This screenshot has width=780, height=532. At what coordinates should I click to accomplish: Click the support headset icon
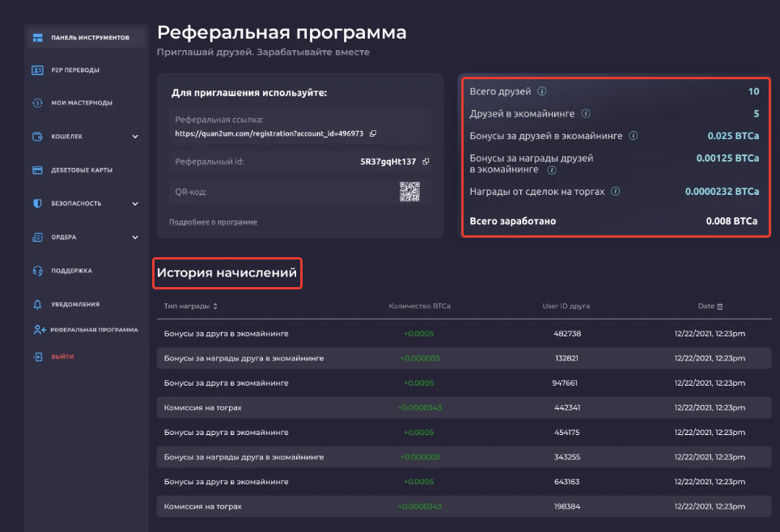pos(37,271)
